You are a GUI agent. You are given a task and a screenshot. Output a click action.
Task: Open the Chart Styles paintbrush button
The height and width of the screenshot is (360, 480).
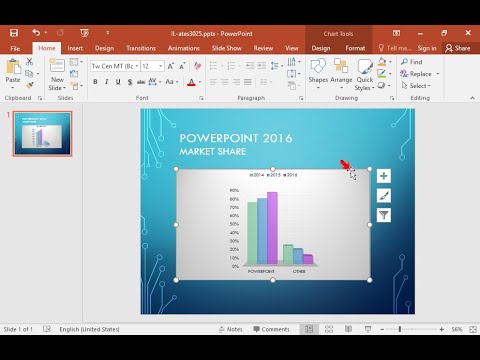point(384,196)
